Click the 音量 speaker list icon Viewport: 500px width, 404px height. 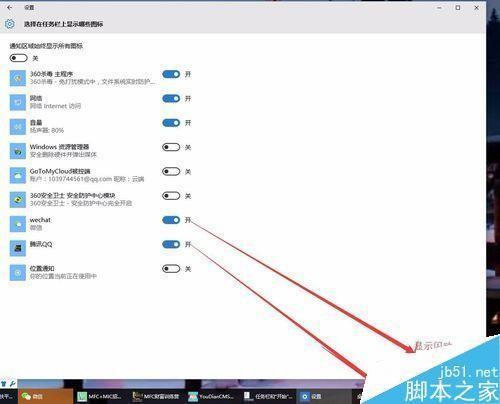(18, 127)
